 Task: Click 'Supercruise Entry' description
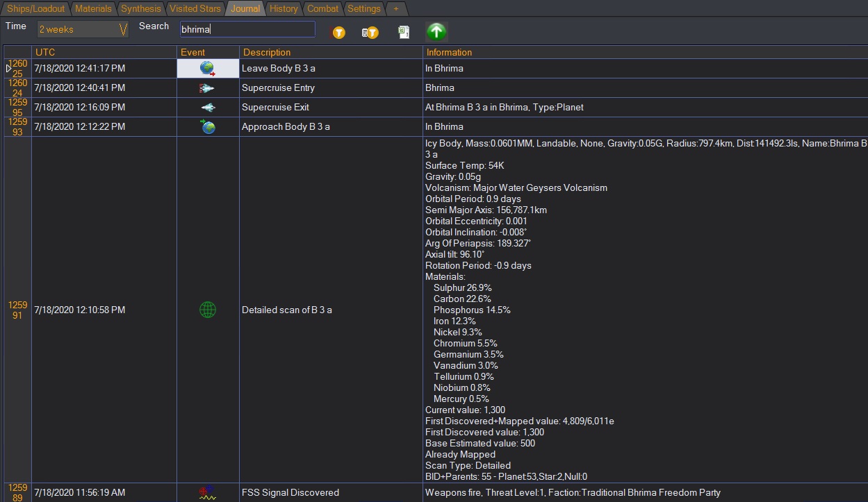tap(278, 88)
